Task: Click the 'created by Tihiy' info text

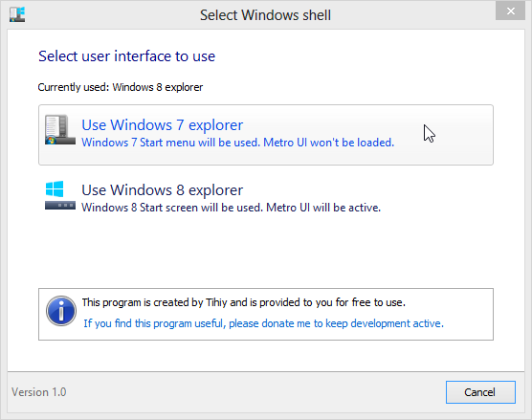Action: pyautogui.click(x=244, y=302)
